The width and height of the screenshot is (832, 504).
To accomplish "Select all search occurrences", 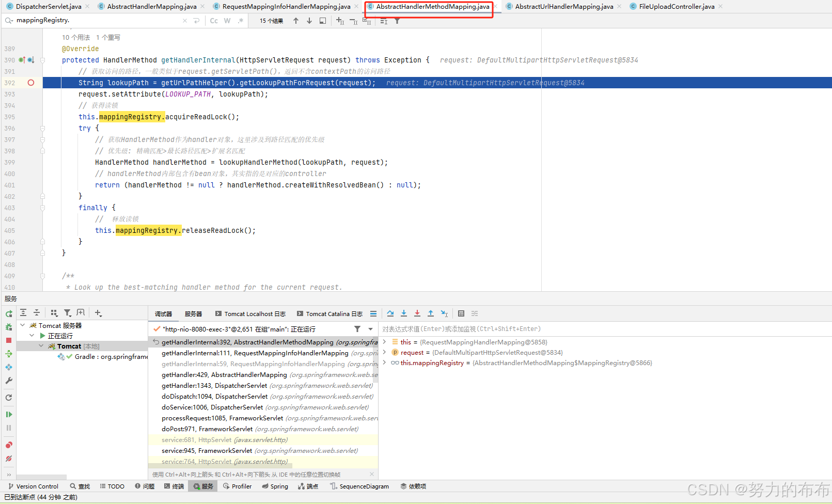I will (x=367, y=21).
